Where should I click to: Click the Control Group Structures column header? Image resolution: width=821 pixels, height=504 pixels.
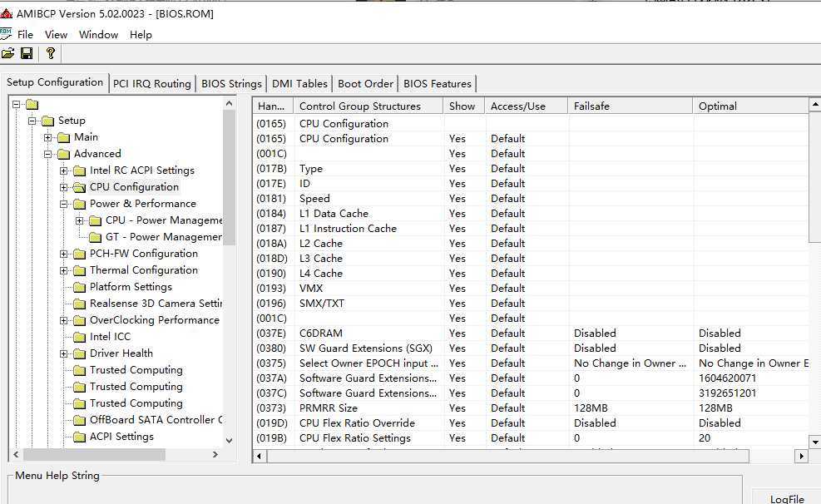[368, 106]
